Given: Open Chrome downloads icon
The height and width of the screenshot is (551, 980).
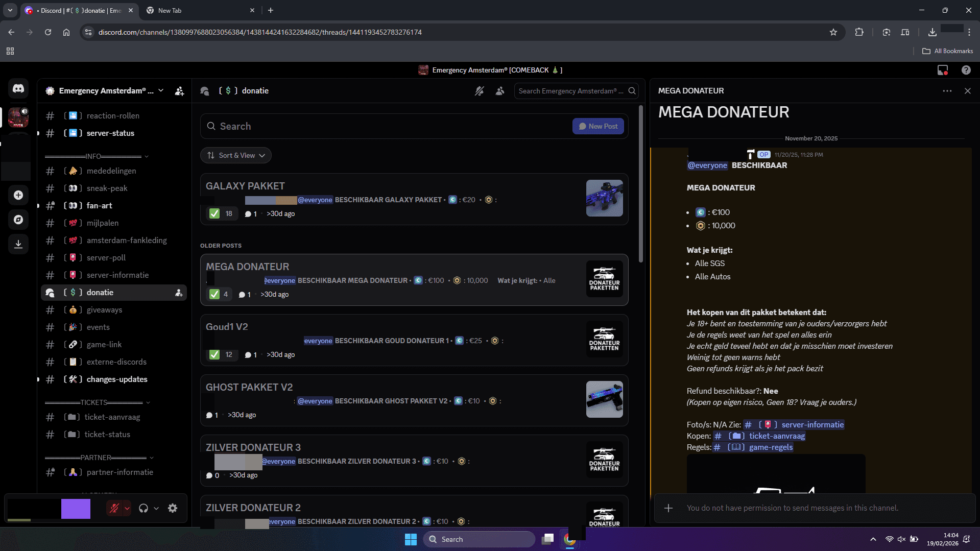Looking at the screenshot, I should 933,32.
